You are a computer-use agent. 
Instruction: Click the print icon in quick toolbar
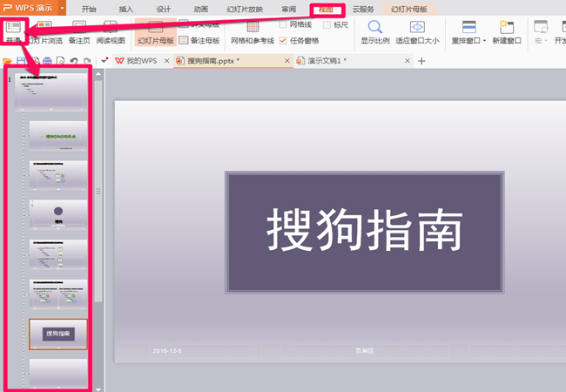(47, 61)
